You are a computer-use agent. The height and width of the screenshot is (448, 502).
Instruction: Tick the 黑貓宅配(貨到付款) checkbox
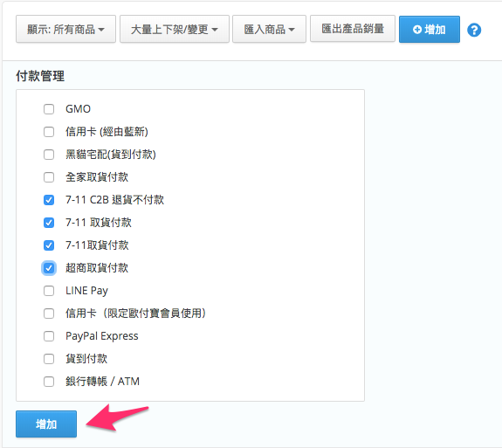(49, 155)
